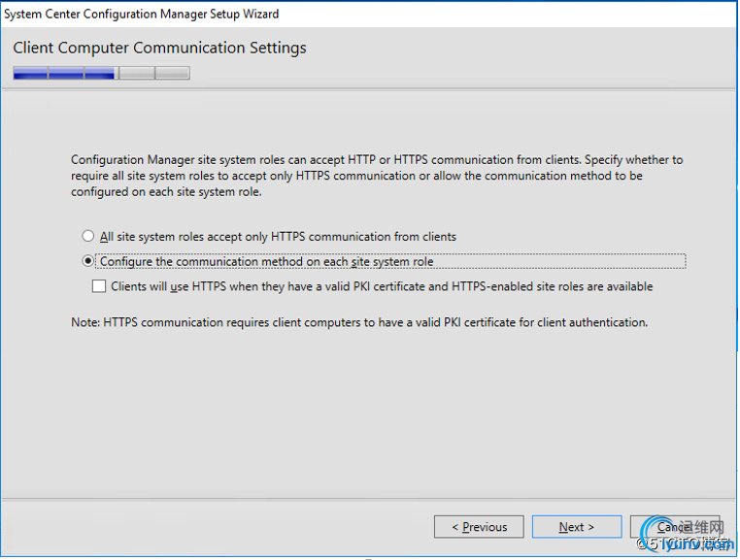Click the last empty progress bar segment
740x560 pixels.
point(172,73)
